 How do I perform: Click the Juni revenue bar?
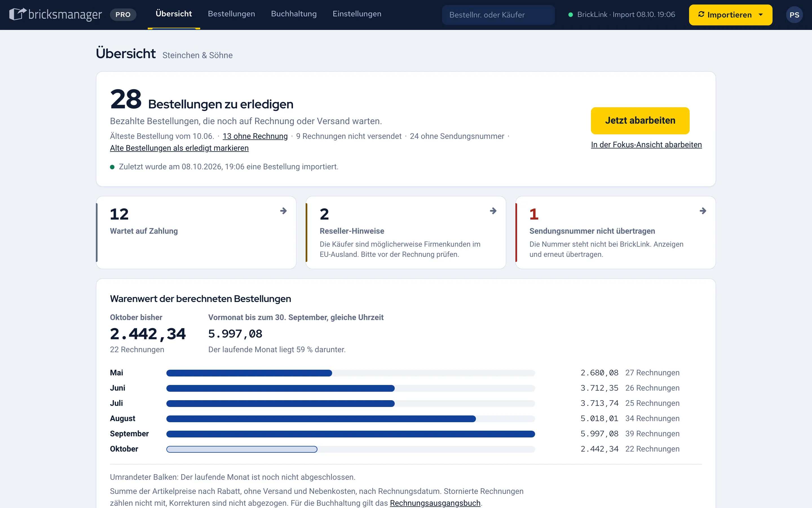coord(281,388)
